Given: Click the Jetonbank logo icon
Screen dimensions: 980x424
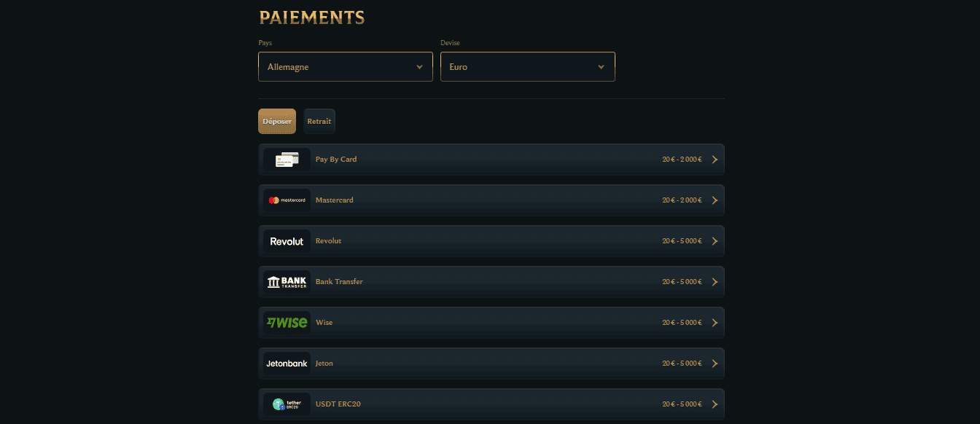Looking at the screenshot, I should click(x=286, y=363).
